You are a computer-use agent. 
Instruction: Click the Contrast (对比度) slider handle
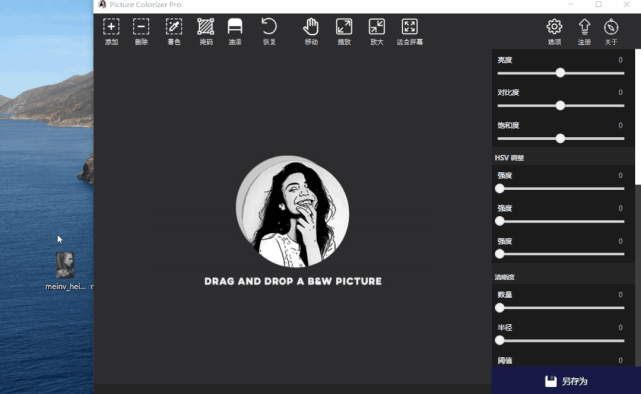(x=560, y=105)
